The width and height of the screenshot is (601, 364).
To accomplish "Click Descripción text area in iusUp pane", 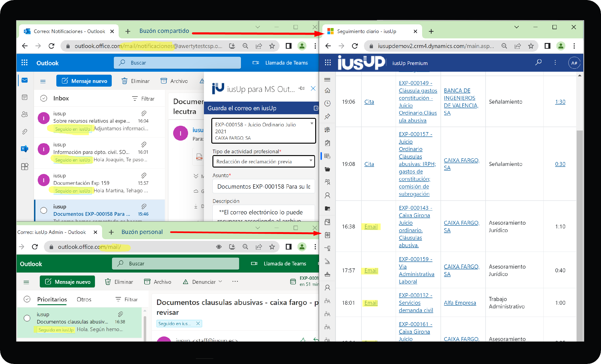I will coord(263,213).
